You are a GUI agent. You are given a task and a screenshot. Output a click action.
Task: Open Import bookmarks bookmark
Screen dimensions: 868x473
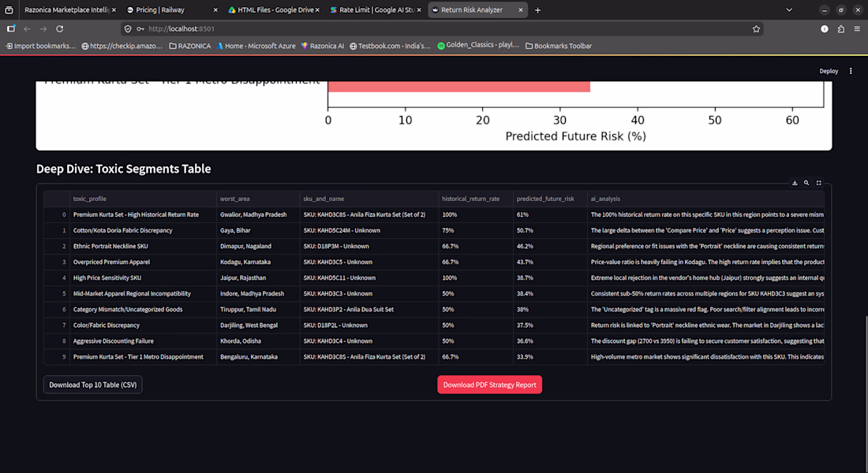tap(40, 46)
